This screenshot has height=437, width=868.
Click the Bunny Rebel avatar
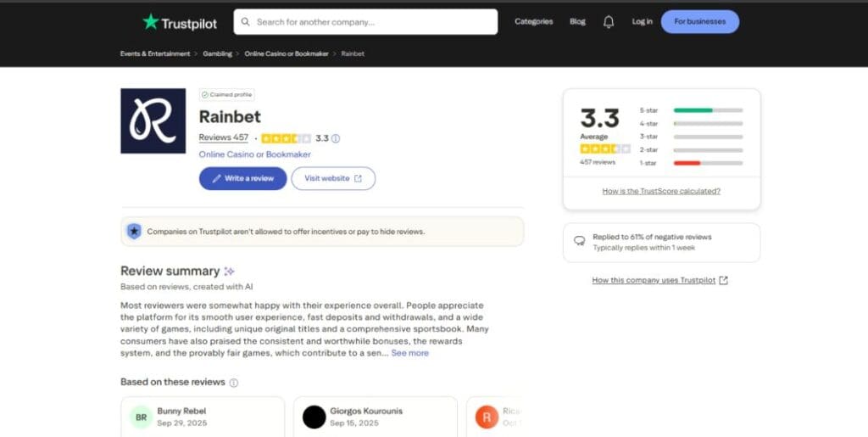pyautogui.click(x=142, y=417)
